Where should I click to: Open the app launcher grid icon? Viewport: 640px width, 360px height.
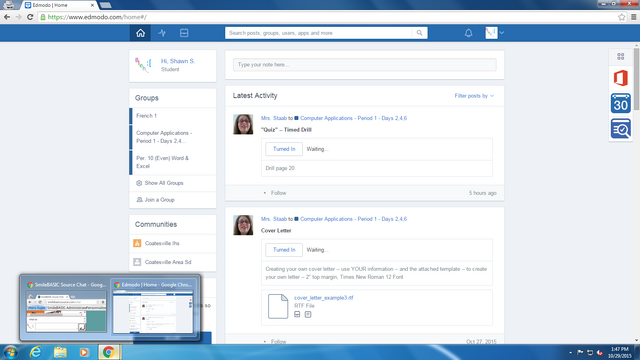pos(620,56)
